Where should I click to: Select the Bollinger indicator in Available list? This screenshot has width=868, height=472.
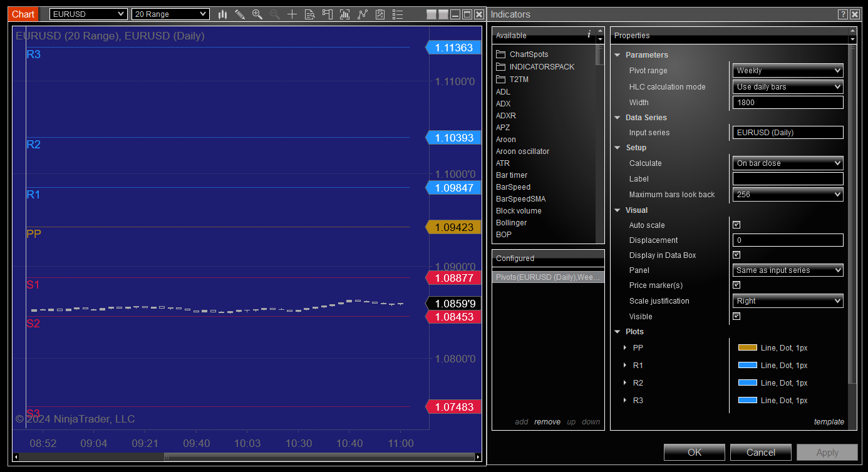tap(511, 223)
